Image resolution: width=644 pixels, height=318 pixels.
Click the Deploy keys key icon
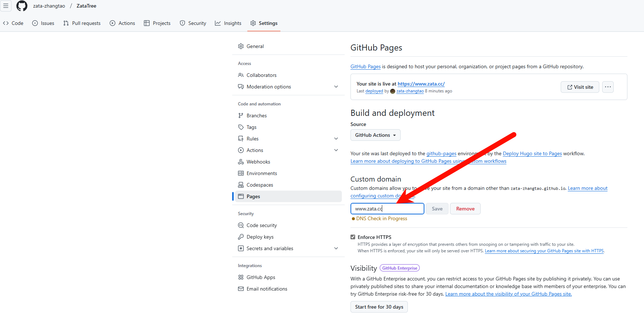pos(241,237)
